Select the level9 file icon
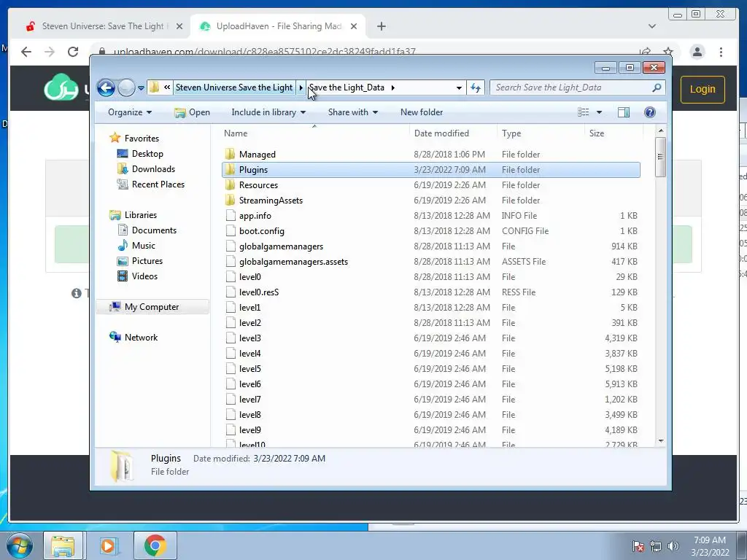The image size is (747, 560). [x=231, y=430]
